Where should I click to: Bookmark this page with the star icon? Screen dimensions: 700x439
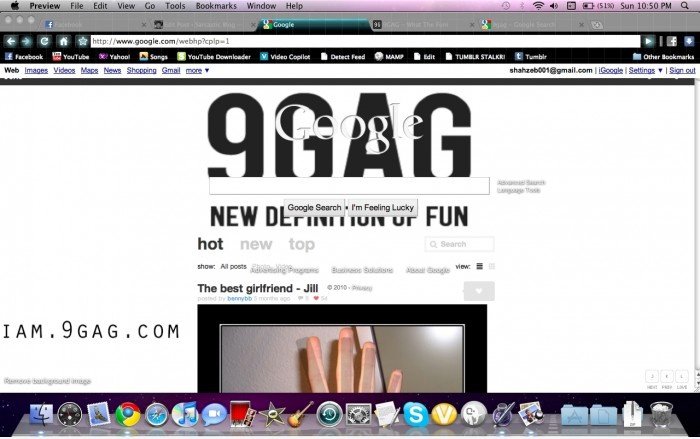pyautogui.click(x=83, y=42)
